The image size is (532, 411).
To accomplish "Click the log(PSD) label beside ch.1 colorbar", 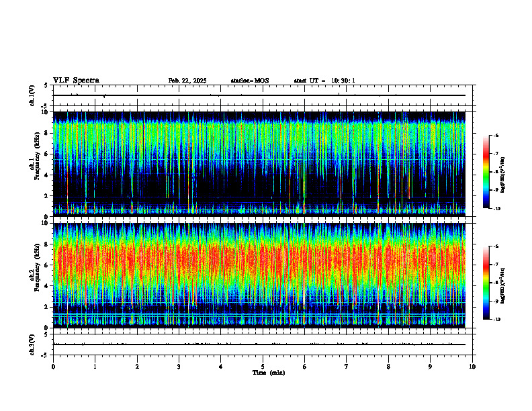I will (x=503, y=175).
